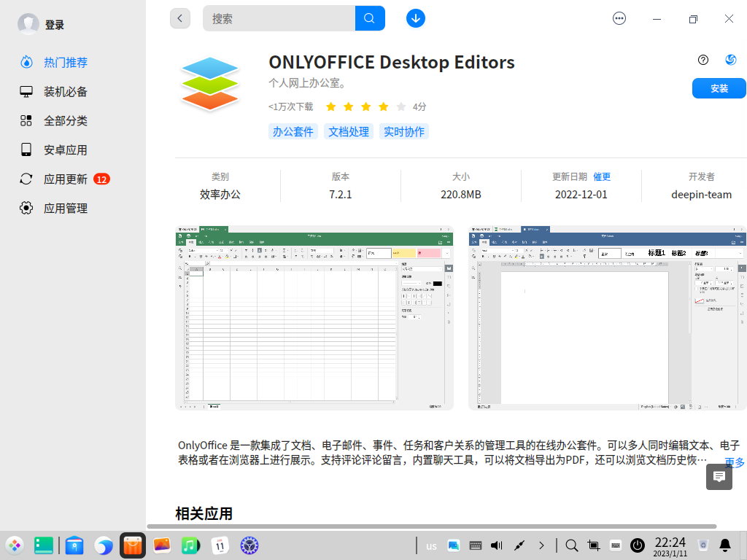
Task: Click the us keyboard layout indicator
Action: (431, 546)
